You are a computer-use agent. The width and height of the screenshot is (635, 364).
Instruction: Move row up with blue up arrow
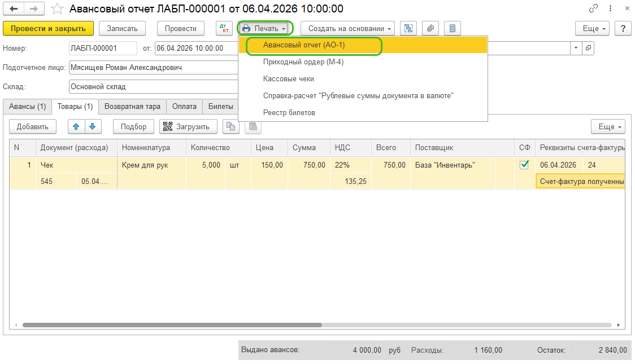(x=76, y=126)
